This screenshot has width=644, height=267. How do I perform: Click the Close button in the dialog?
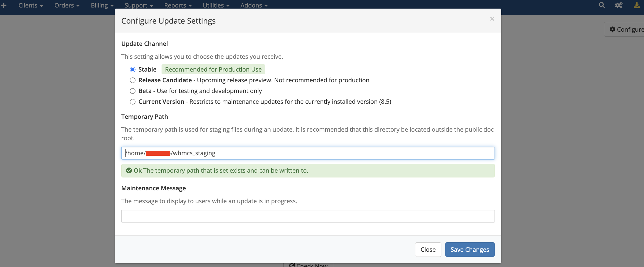428,250
